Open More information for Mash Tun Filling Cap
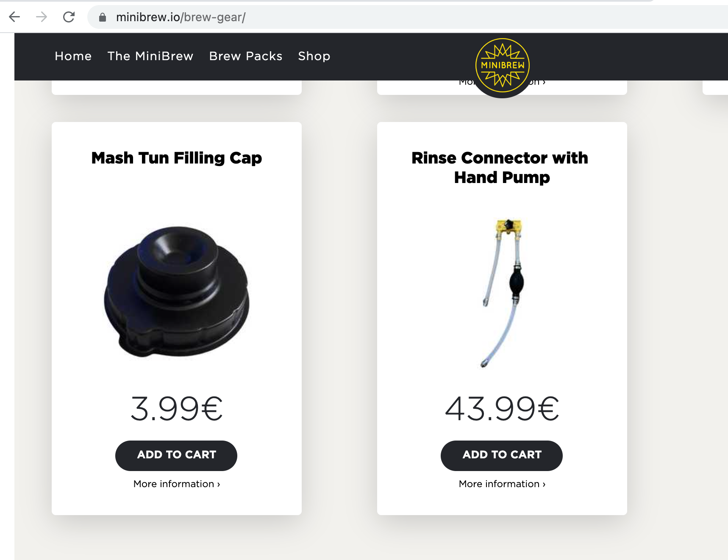The height and width of the screenshot is (560, 728). pyautogui.click(x=177, y=484)
